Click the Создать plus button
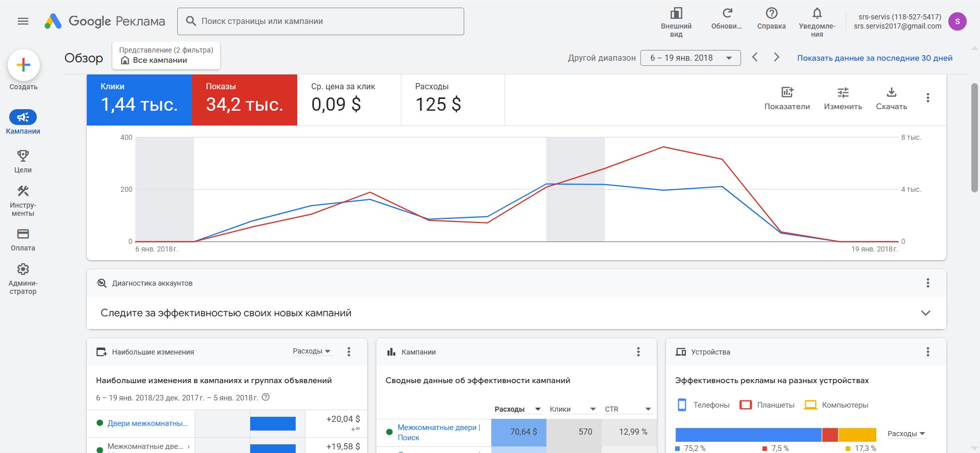Screen dimensions: 980x453 point(23,65)
